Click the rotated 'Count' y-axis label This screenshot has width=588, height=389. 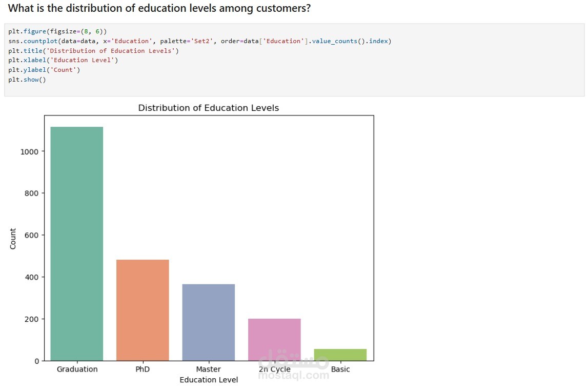13,239
